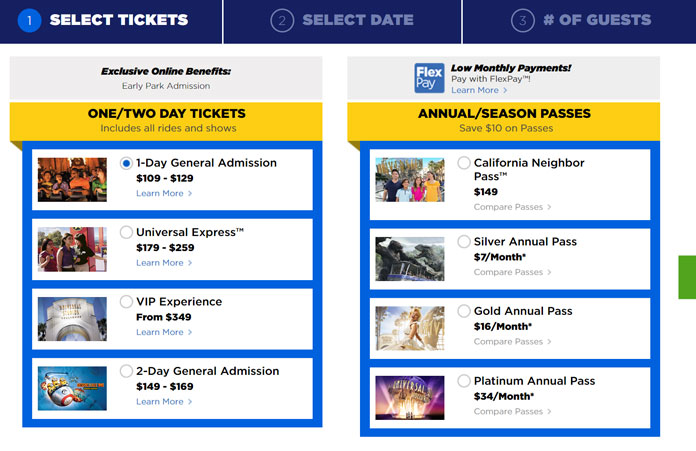This screenshot has height=451, width=696.
Task: Click the VIP Experience arch image
Action: pos(72,319)
